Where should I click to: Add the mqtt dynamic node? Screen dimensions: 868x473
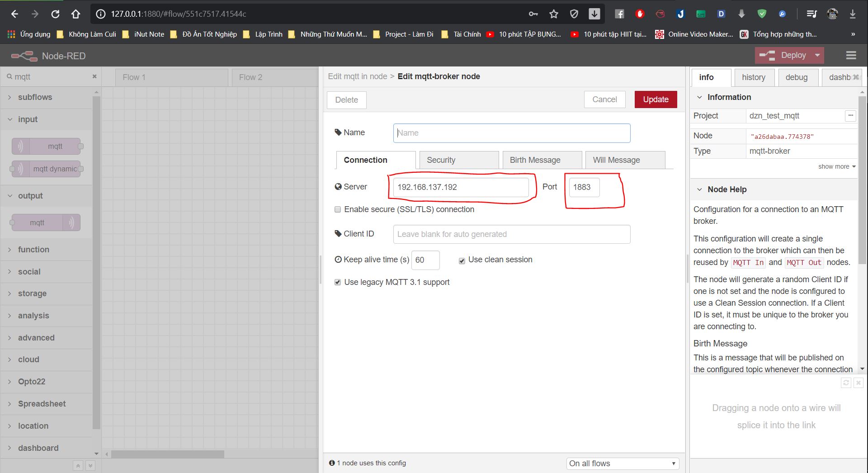[x=46, y=169]
